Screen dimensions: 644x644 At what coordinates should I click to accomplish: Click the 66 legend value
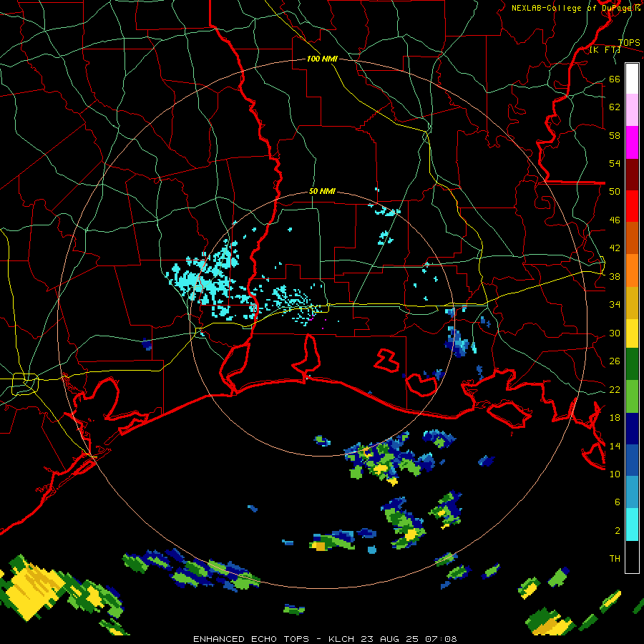coord(615,79)
